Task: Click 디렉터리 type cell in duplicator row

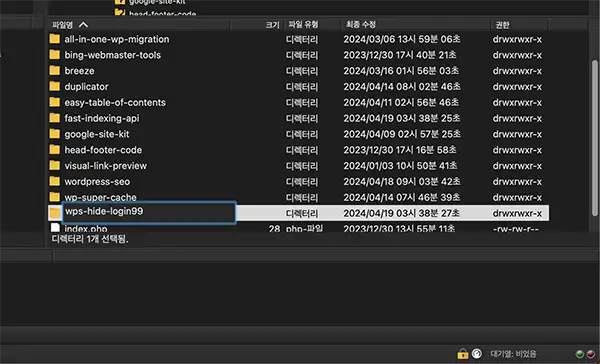Action: coord(302,87)
